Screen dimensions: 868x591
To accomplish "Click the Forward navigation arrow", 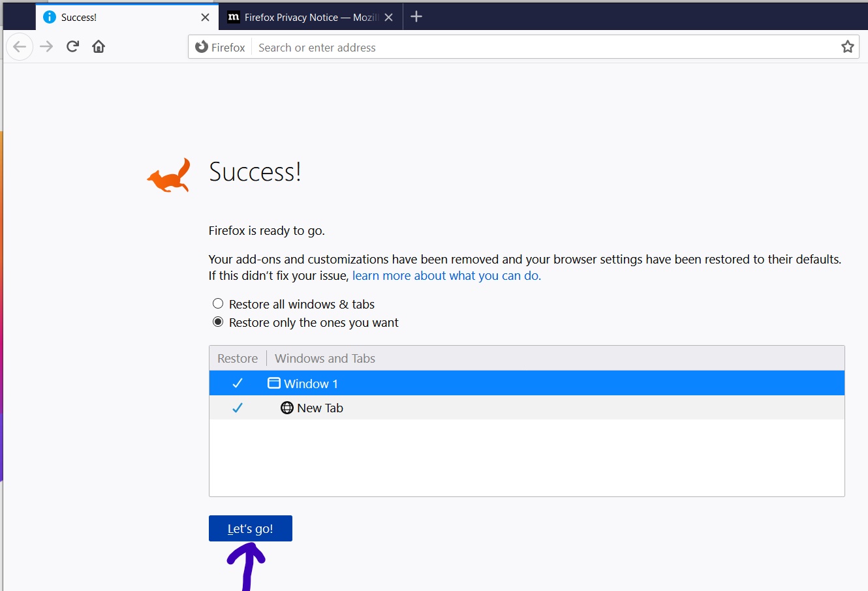I will click(x=46, y=47).
